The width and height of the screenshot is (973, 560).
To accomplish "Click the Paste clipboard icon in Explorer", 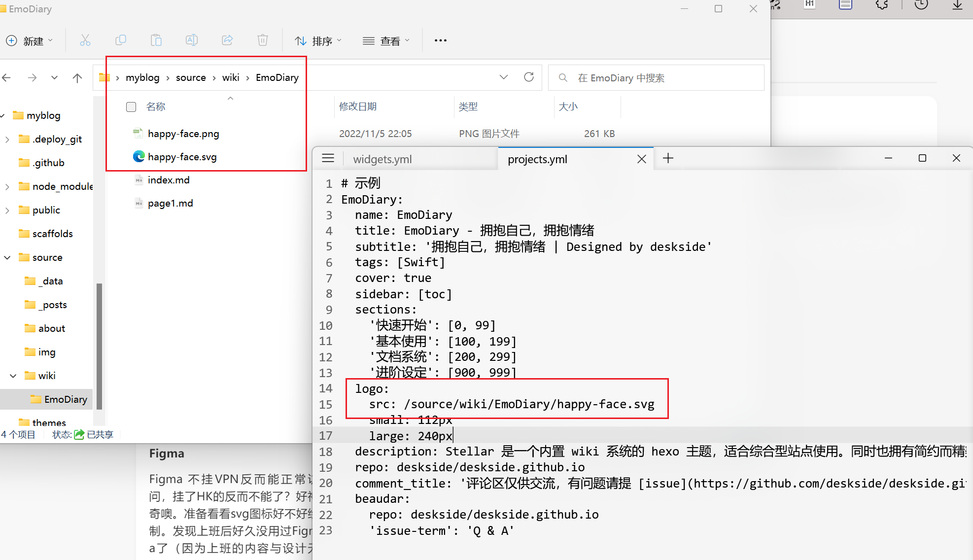I will click(156, 40).
